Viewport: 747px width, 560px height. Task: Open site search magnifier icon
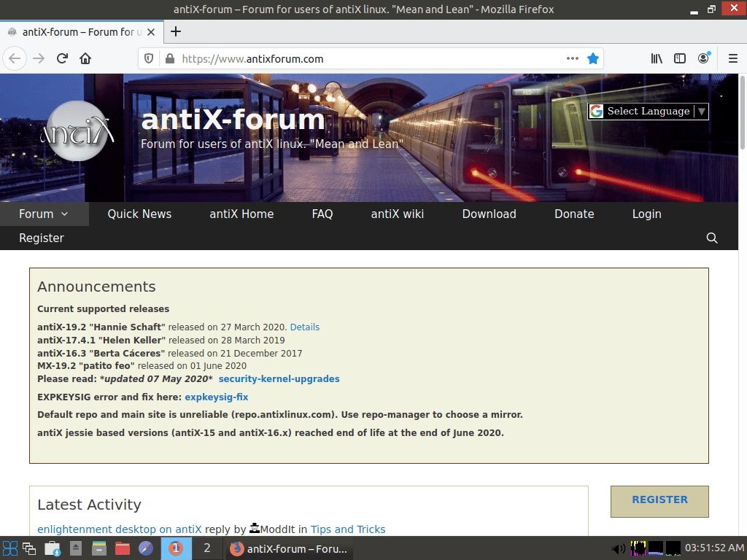click(712, 238)
